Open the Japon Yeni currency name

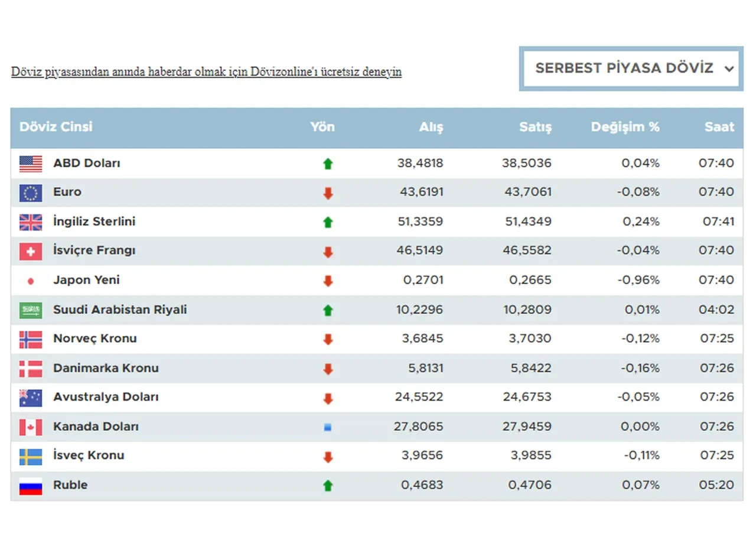click(86, 280)
